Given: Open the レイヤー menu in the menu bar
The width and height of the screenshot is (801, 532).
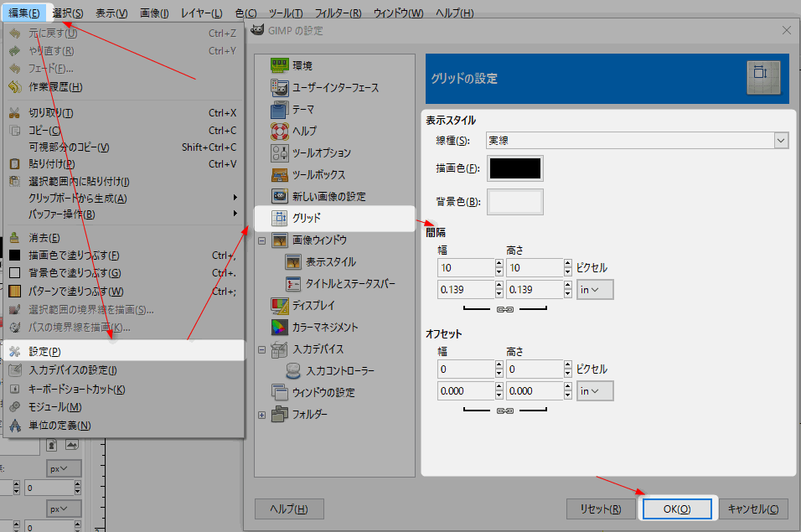Looking at the screenshot, I should 202,13.
